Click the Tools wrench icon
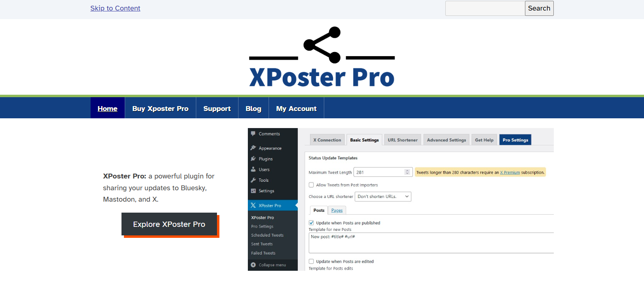644x298 pixels. pyautogui.click(x=253, y=180)
